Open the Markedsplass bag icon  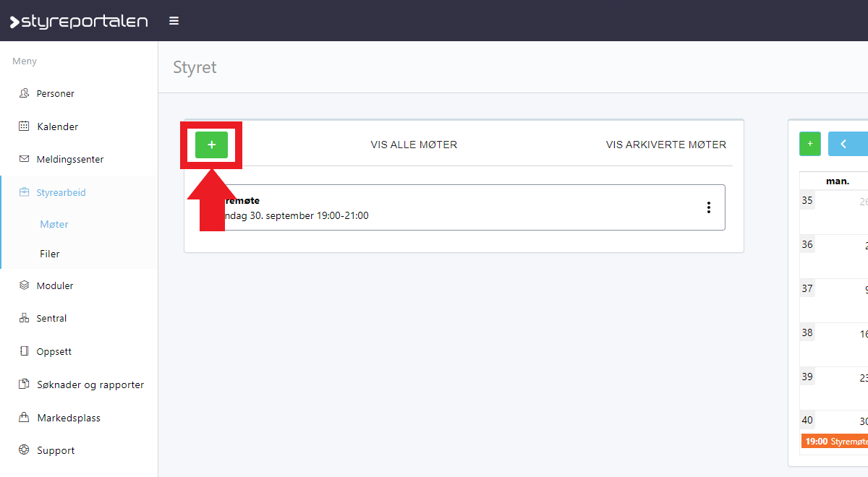(x=24, y=418)
